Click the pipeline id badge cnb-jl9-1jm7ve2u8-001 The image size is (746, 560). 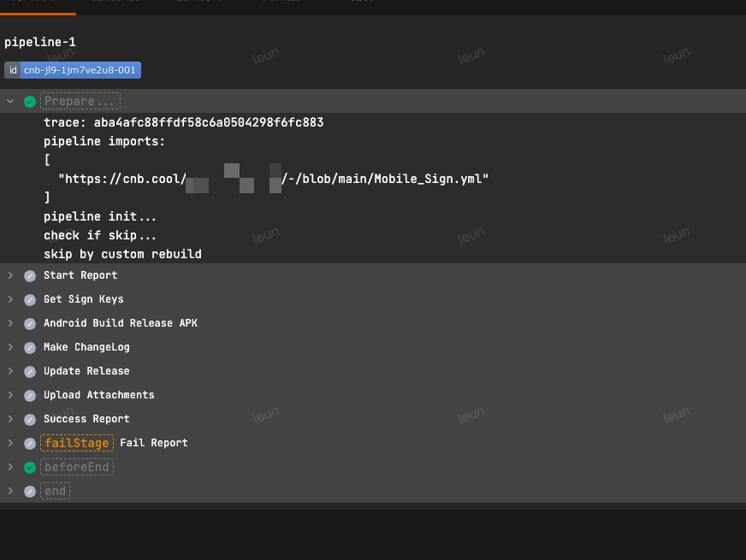pyautogui.click(x=79, y=70)
